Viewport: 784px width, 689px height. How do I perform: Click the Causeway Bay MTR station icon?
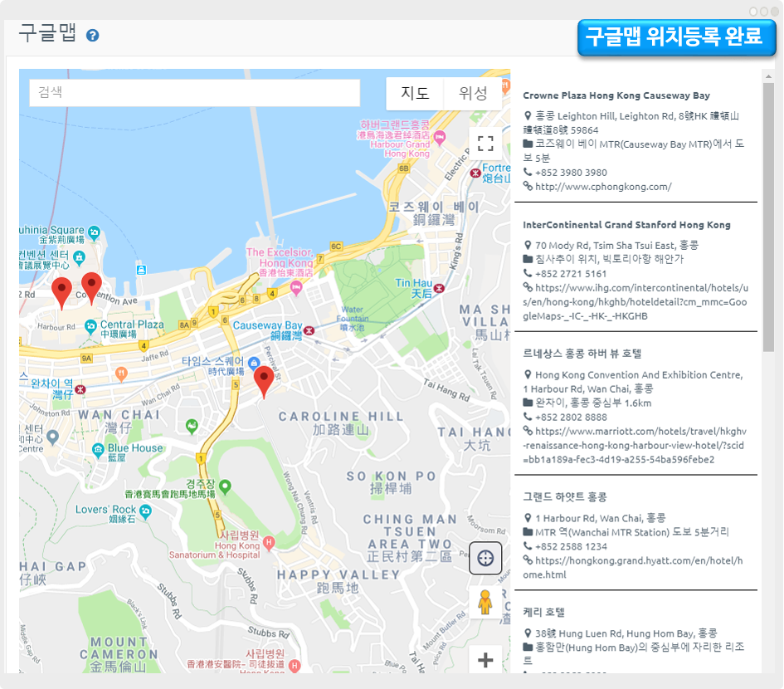pyautogui.click(x=309, y=330)
